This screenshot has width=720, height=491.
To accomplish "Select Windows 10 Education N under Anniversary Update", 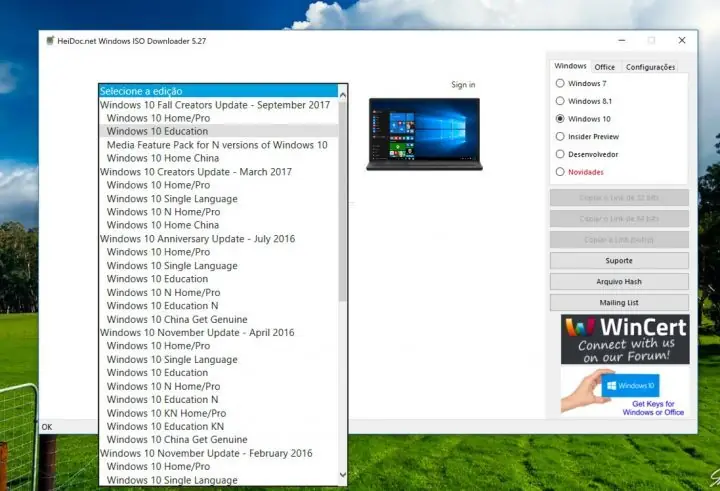I will (x=219, y=306).
